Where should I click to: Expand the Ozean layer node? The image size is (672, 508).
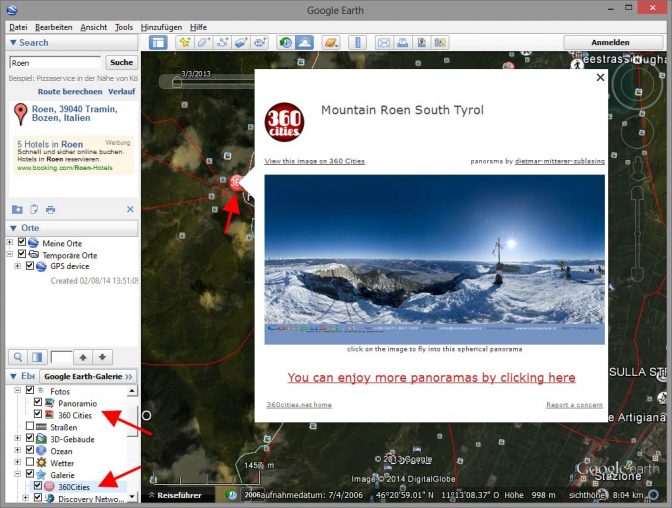pyautogui.click(x=18, y=450)
